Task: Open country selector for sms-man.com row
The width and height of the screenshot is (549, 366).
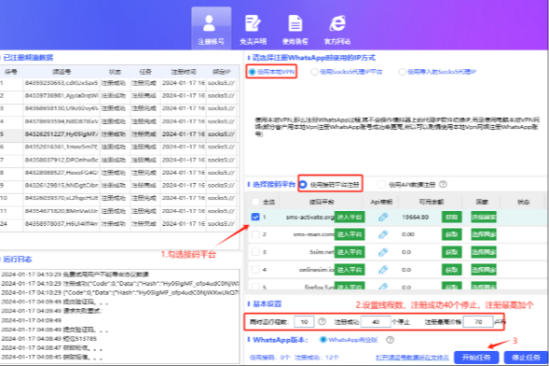Action: tap(484, 234)
